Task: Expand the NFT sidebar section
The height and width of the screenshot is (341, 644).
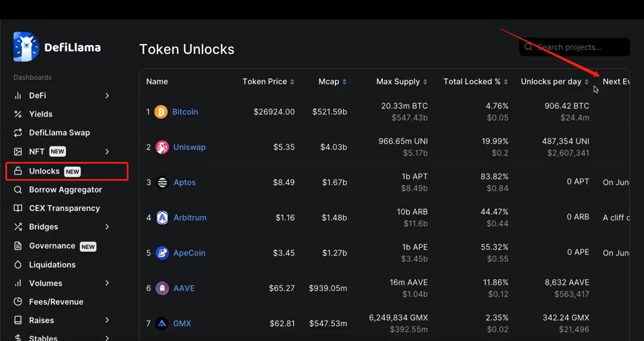Action: tap(107, 152)
